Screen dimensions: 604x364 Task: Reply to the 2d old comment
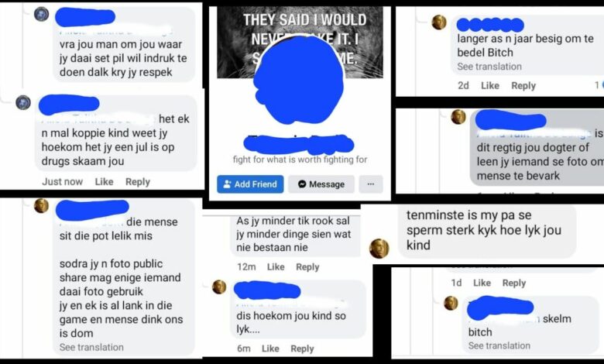pyautogui.click(x=523, y=85)
